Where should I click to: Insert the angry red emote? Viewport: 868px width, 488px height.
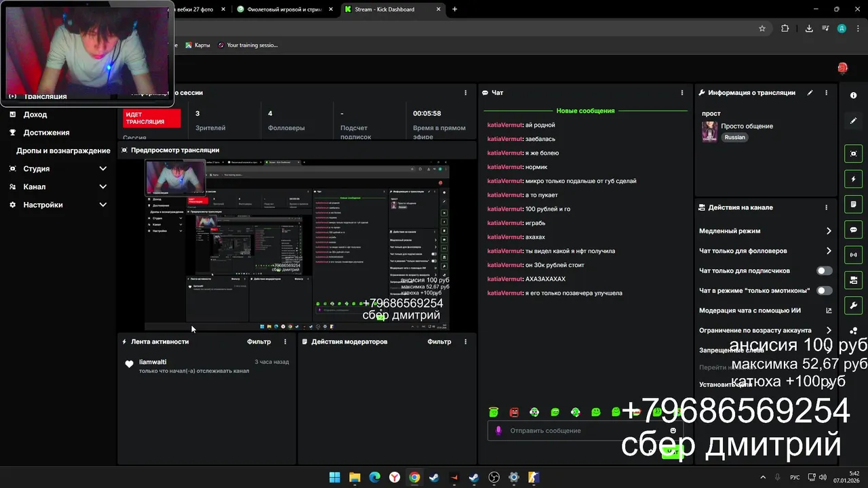(514, 412)
